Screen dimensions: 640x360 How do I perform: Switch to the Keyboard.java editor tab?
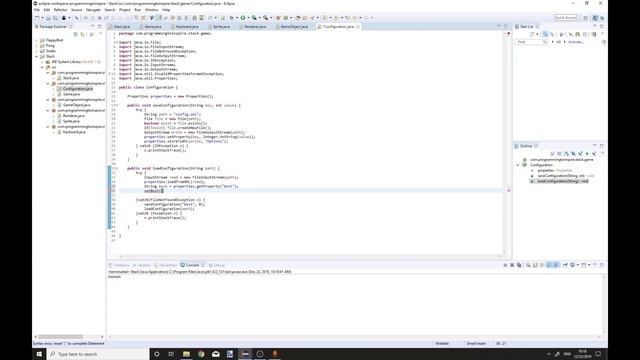point(187,27)
